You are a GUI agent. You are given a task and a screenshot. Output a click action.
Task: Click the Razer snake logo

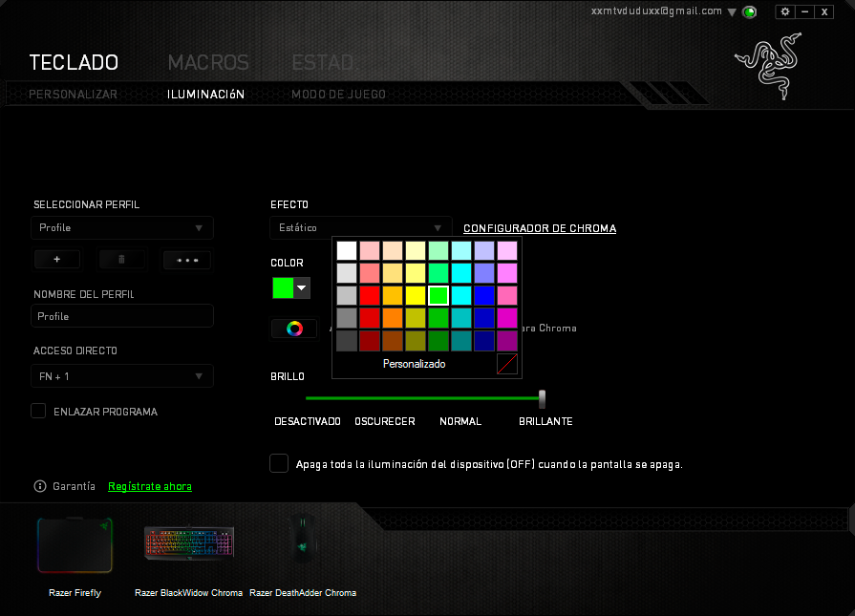tap(769, 66)
